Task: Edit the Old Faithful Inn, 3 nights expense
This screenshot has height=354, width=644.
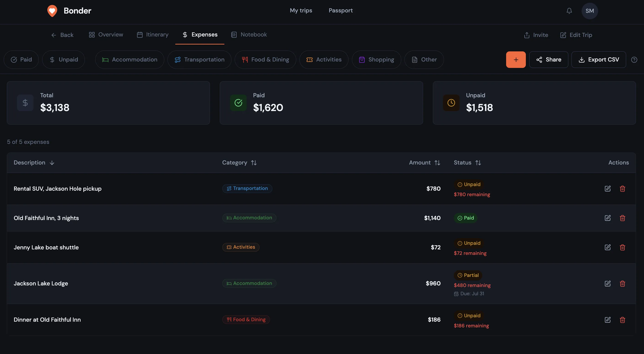Action: (608, 218)
